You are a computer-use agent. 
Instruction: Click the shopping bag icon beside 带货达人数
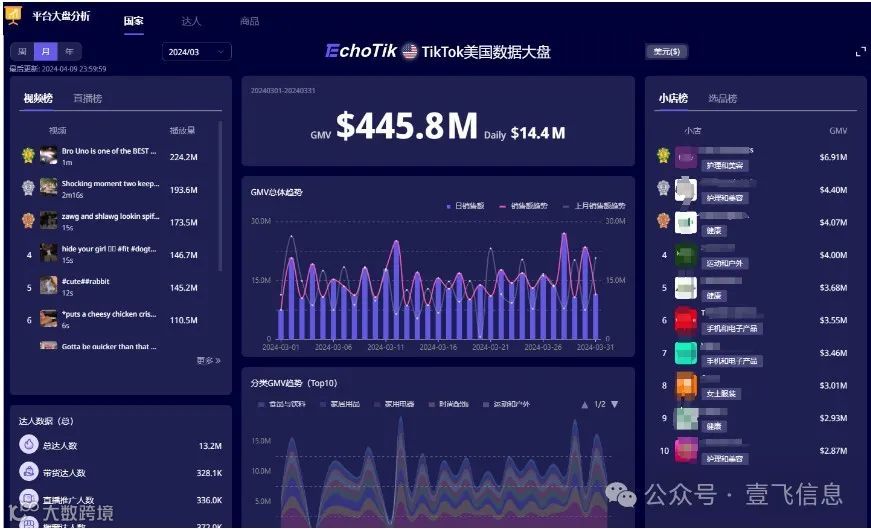pyautogui.click(x=28, y=472)
